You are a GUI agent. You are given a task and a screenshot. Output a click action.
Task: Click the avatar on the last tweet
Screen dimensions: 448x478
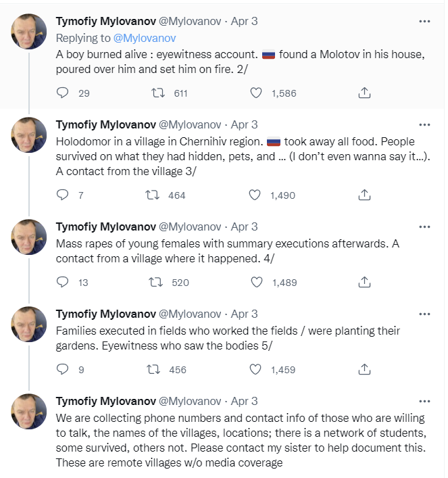(x=29, y=411)
